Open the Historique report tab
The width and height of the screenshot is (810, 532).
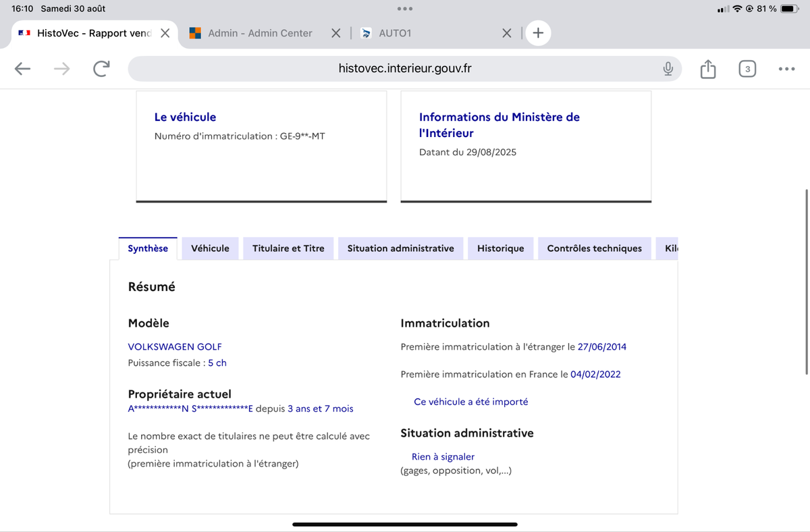coord(501,248)
